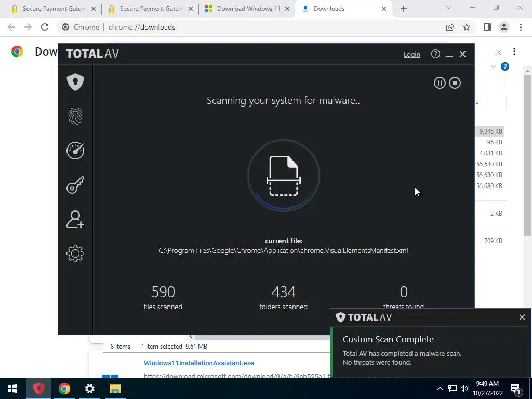Select the 2 KB file row in Explorer

point(490,214)
